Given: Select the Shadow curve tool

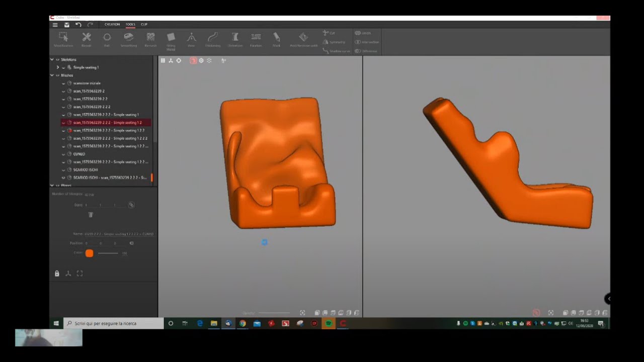Looking at the screenshot, I should click(337, 51).
